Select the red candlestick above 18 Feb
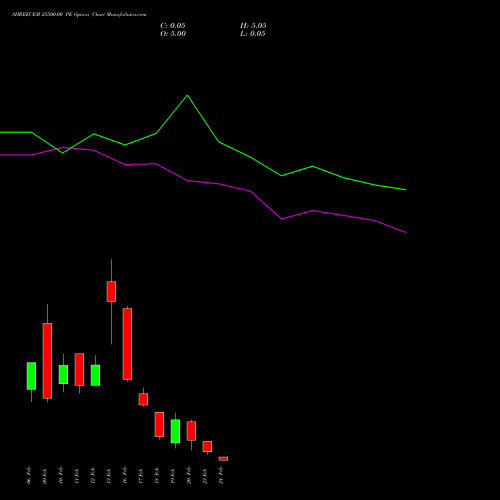 click(x=159, y=424)
